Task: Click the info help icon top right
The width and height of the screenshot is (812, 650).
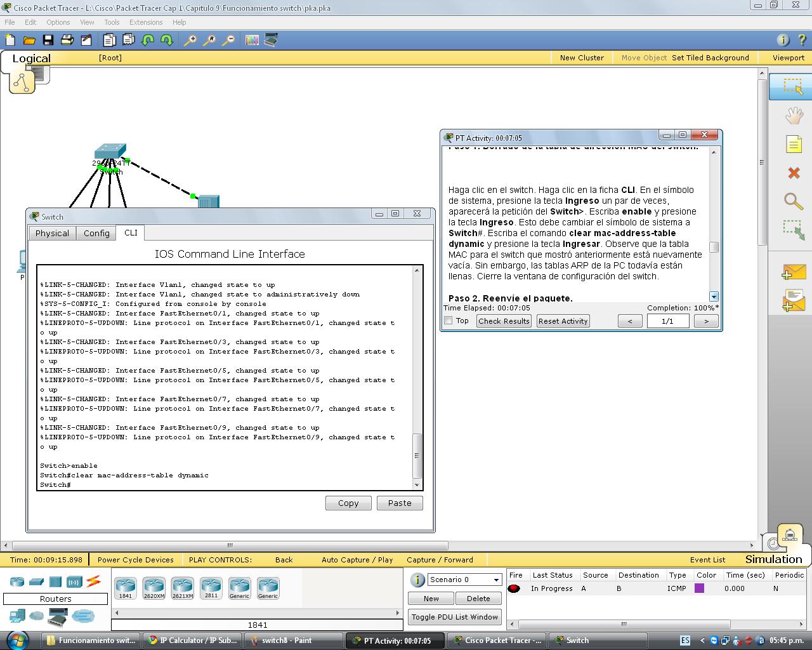Action: click(783, 40)
